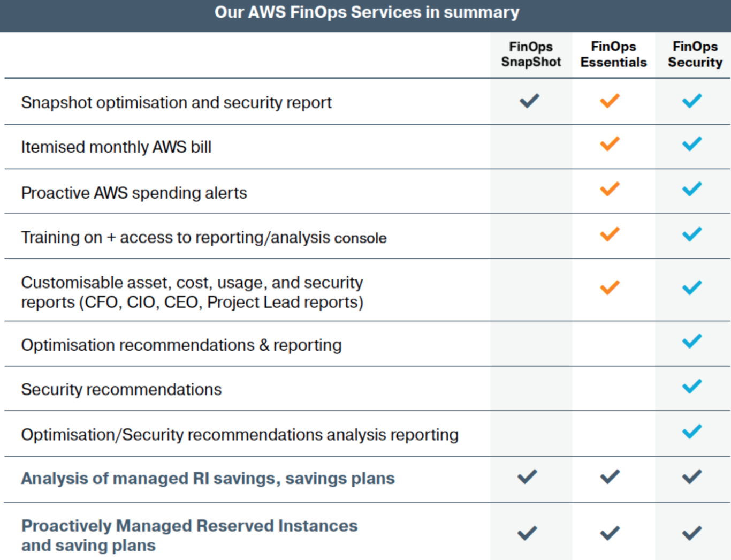The height and width of the screenshot is (560, 731).
Task: Click Analysis of managed RI savings heading
Action: point(208,478)
